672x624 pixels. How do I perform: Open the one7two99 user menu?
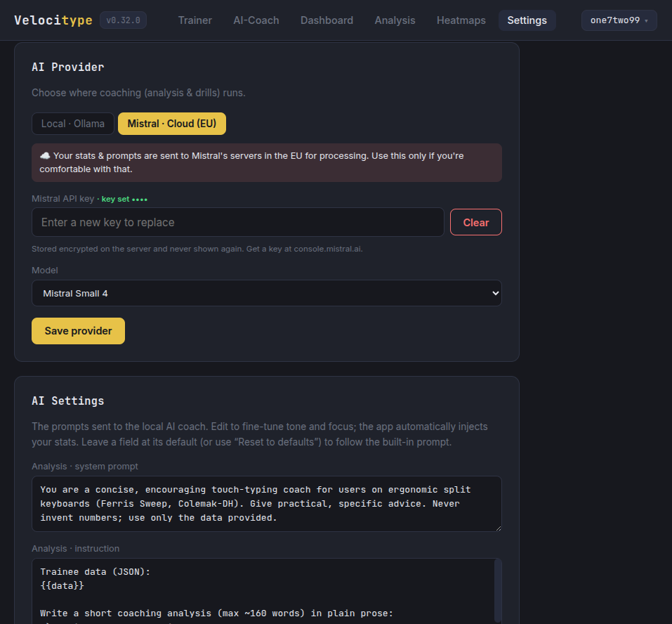(619, 20)
